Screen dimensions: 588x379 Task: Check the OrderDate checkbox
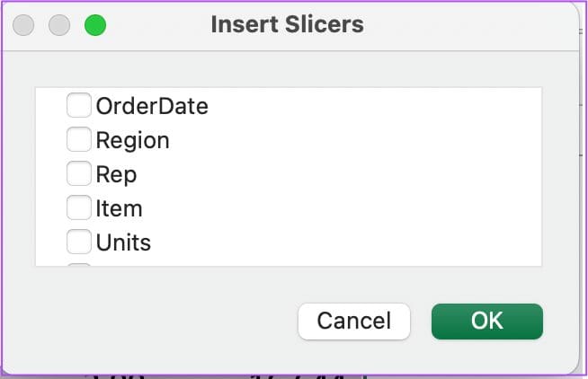[x=79, y=106]
